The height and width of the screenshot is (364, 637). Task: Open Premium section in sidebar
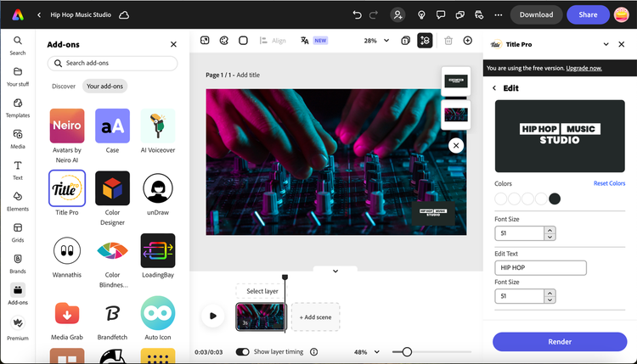(x=18, y=328)
